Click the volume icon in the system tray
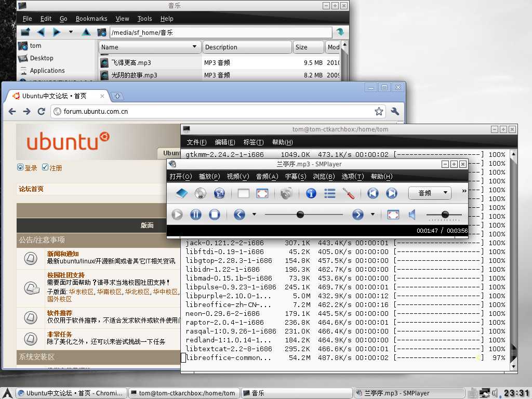Screen dimensions: 532x399 (x=495, y=393)
